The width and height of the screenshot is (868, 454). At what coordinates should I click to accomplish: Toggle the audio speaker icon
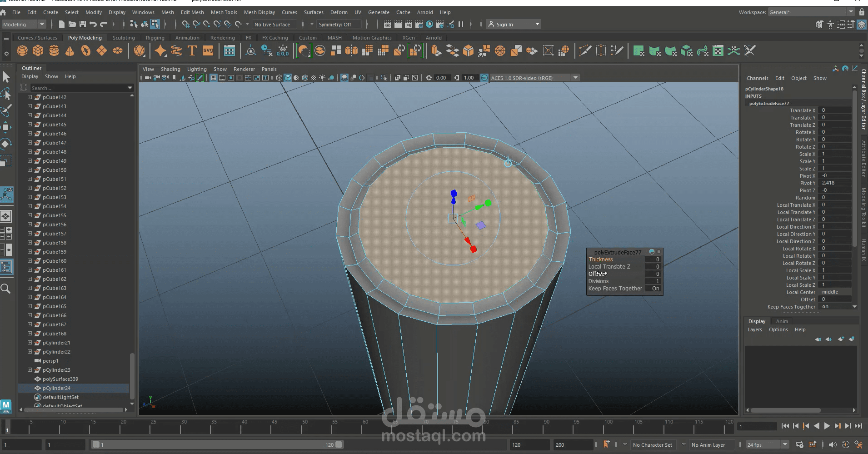click(832, 445)
